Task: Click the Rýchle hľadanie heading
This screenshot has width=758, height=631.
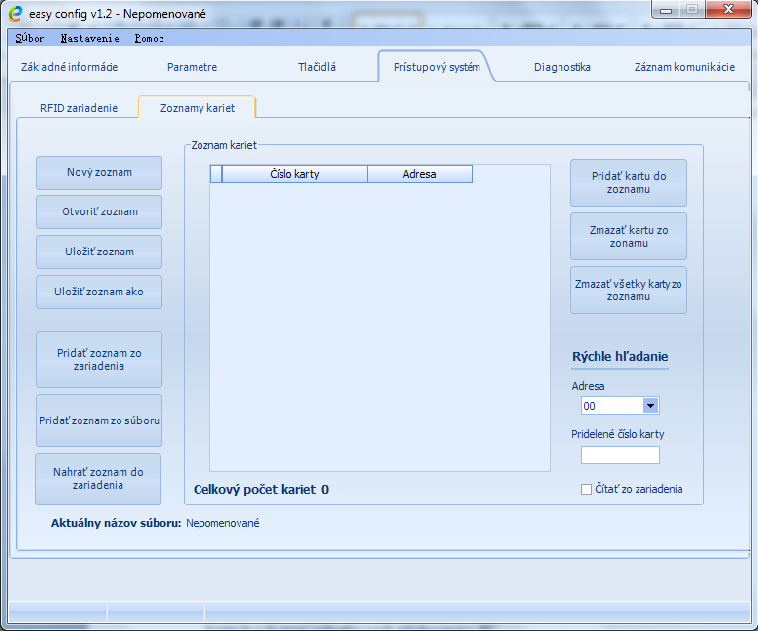Action: [x=620, y=357]
